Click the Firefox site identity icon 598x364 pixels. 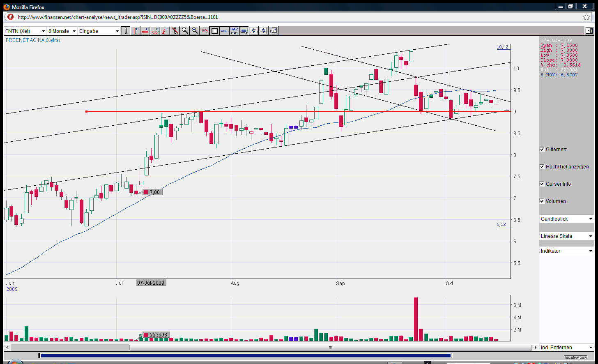coord(10,17)
